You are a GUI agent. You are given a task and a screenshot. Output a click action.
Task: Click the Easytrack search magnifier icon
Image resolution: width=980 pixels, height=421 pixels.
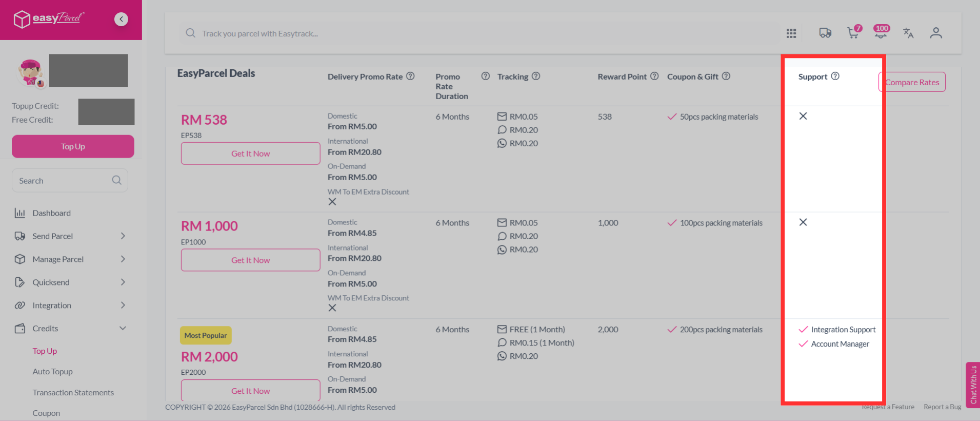(x=190, y=33)
